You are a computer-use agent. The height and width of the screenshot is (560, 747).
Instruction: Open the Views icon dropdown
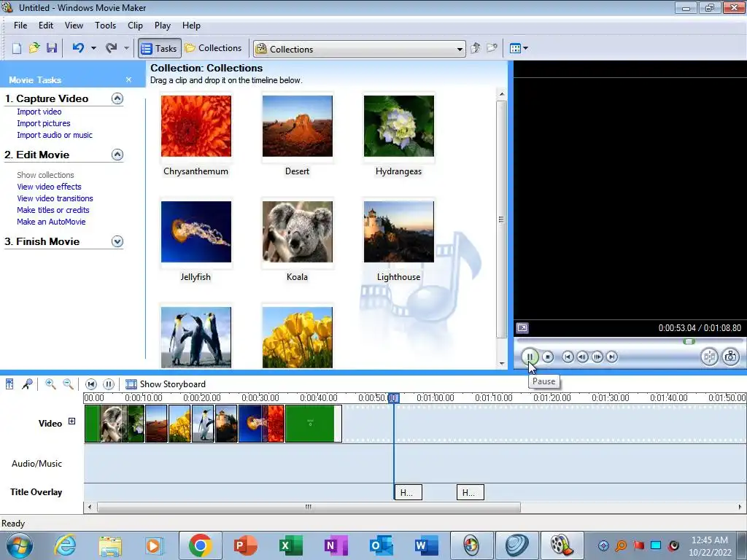tap(519, 48)
